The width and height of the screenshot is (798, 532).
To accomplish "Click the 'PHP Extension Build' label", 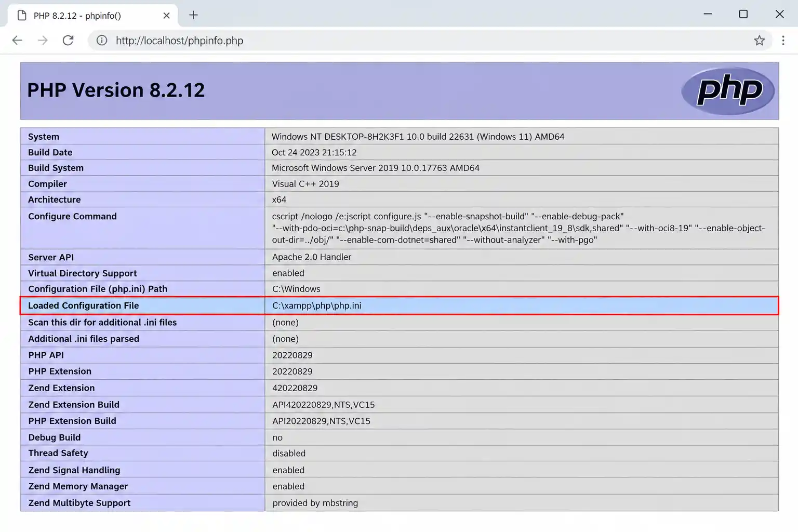I will pyautogui.click(x=72, y=421).
